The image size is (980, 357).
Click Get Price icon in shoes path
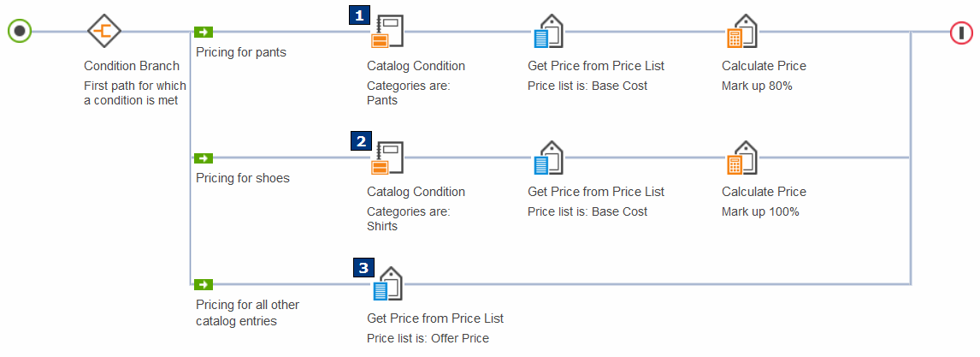point(547,158)
